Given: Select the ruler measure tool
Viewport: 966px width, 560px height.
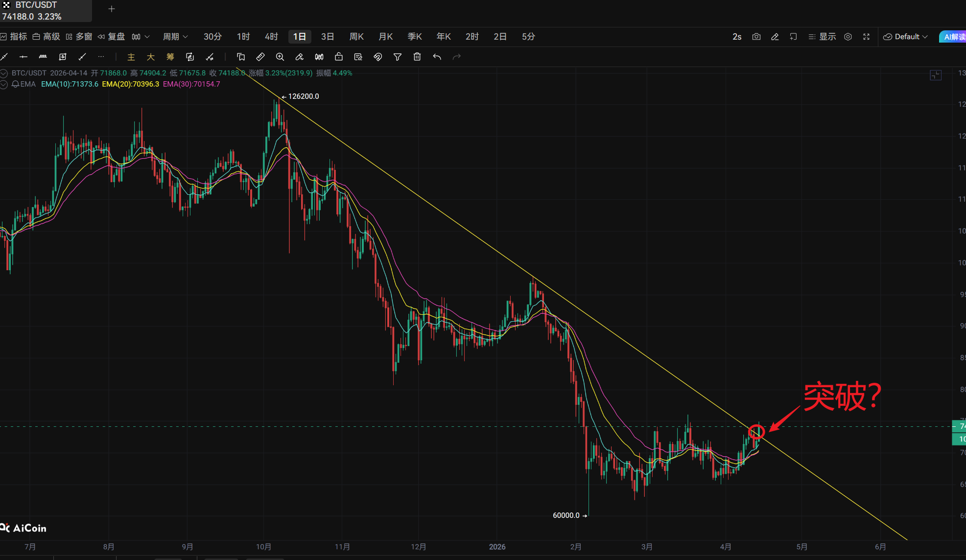Looking at the screenshot, I should [260, 57].
